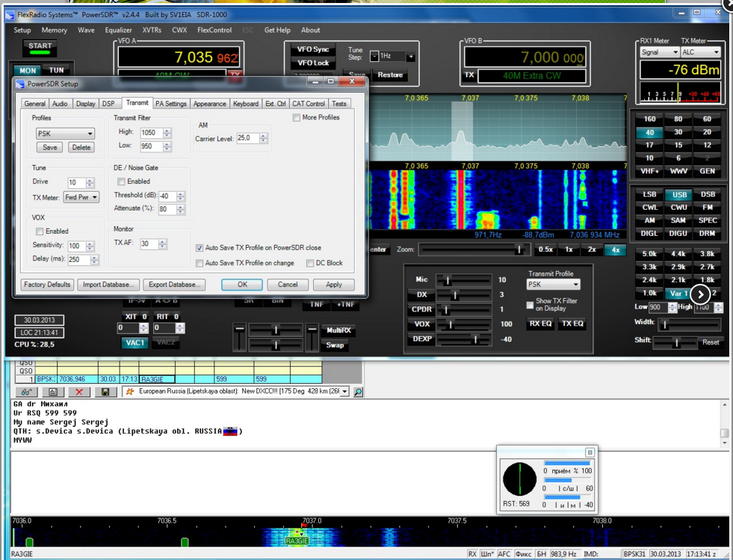Switch to the PA Settings tab

point(171,104)
